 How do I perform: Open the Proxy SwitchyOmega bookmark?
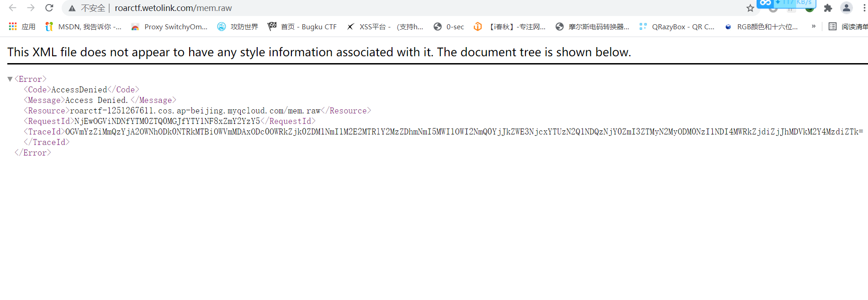[169, 27]
